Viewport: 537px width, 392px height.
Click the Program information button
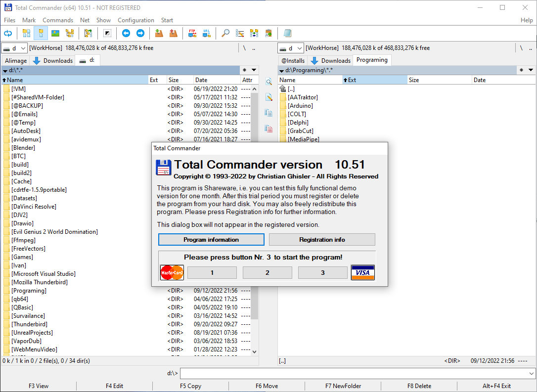[x=211, y=240]
